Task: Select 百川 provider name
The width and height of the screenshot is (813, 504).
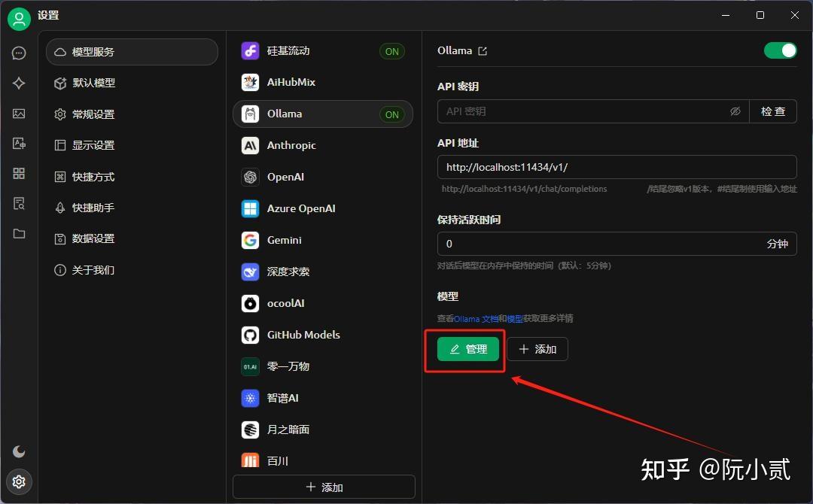Action: click(277, 461)
